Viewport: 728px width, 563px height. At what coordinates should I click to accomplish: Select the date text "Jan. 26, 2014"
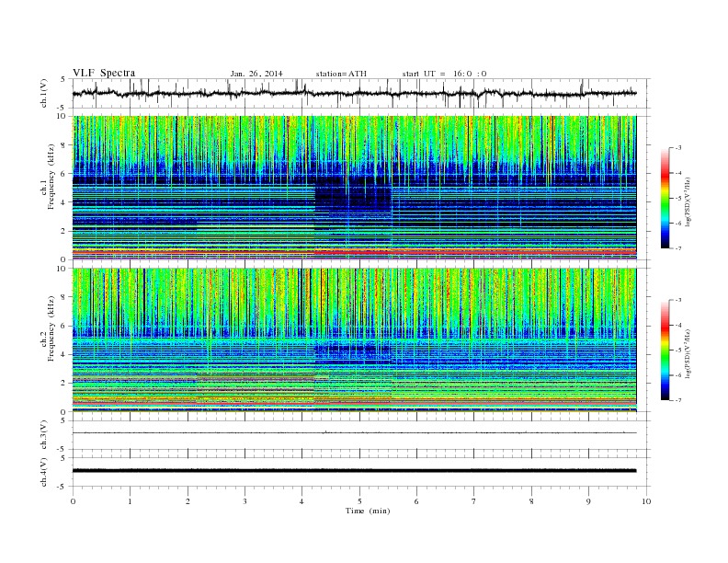pos(256,74)
